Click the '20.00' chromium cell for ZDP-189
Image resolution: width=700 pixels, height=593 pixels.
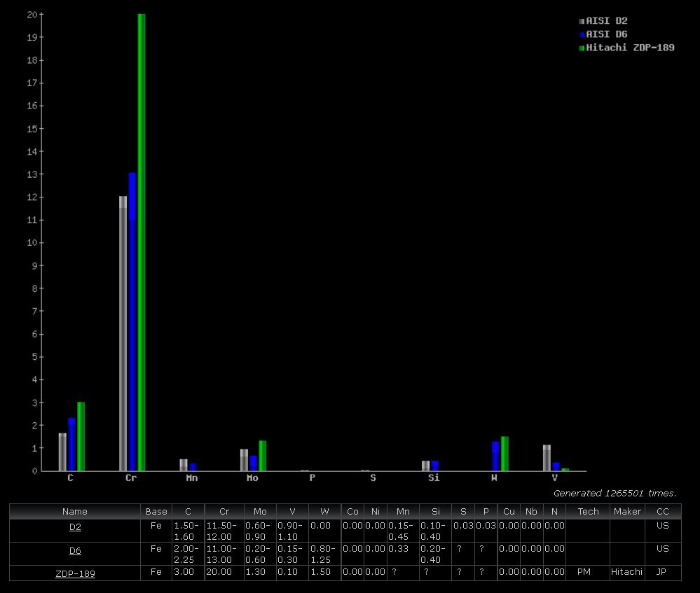pyautogui.click(x=224, y=572)
